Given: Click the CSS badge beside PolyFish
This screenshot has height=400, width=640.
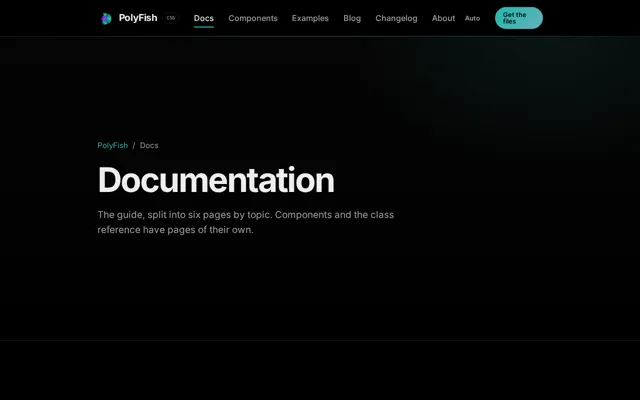Looking at the screenshot, I should tap(171, 18).
